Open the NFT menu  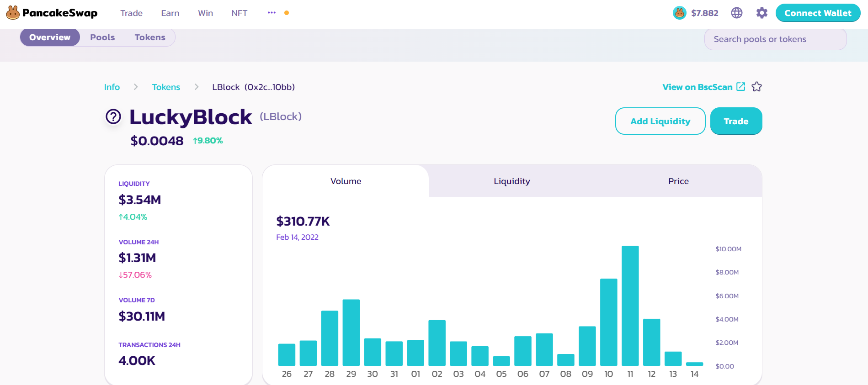(x=240, y=13)
